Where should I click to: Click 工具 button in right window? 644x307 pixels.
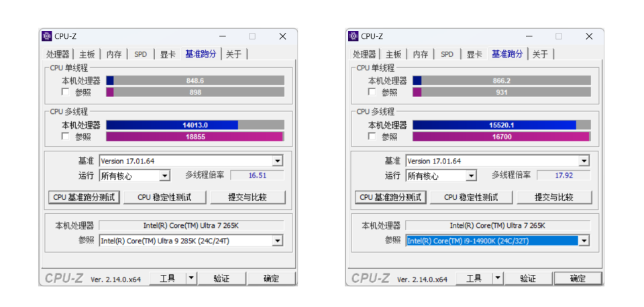[474, 278]
